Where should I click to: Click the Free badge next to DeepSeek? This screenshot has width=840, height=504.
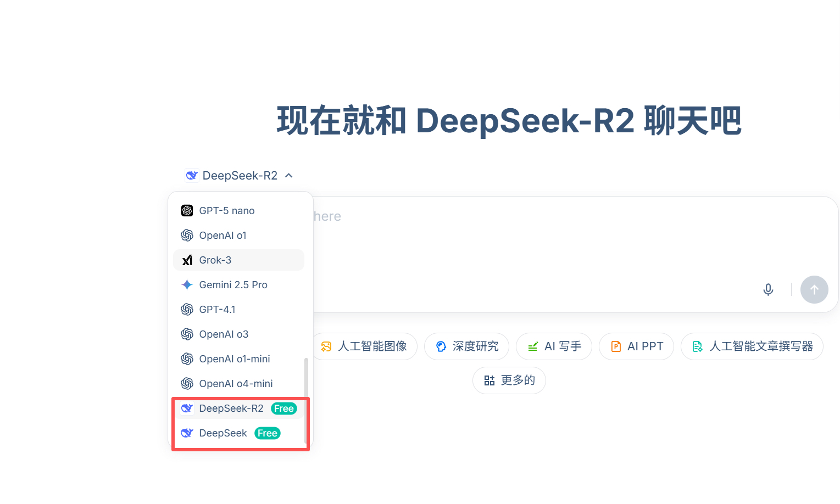click(x=268, y=433)
